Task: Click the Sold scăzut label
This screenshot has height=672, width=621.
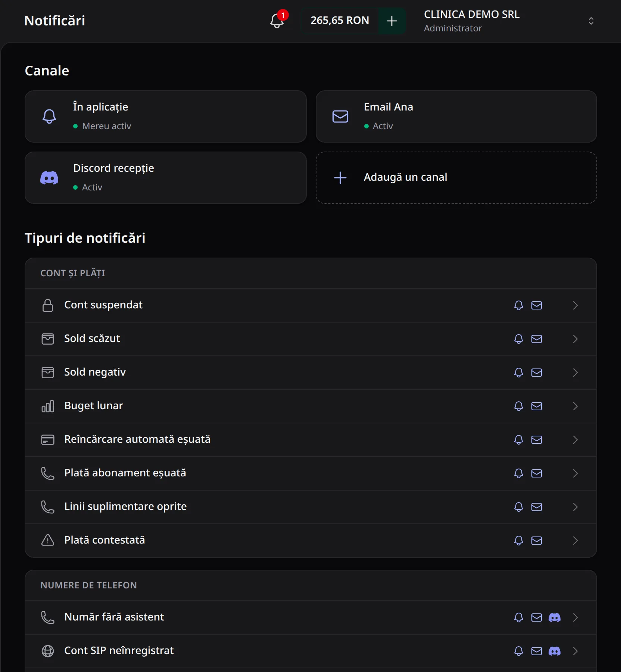Action: pyautogui.click(x=92, y=339)
